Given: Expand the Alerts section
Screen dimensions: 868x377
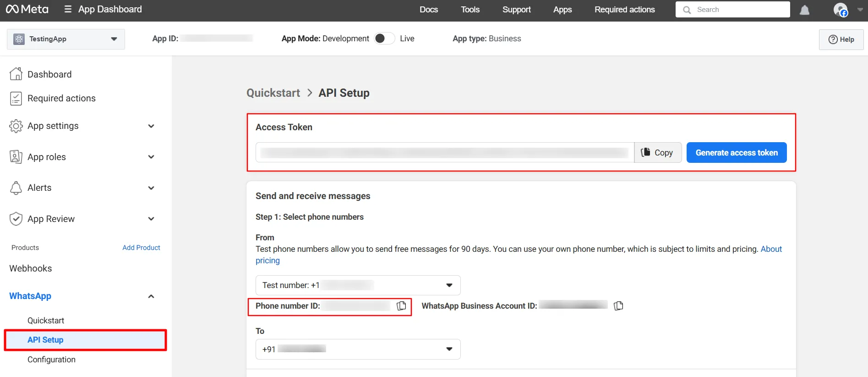Looking at the screenshot, I should pos(151,188).
